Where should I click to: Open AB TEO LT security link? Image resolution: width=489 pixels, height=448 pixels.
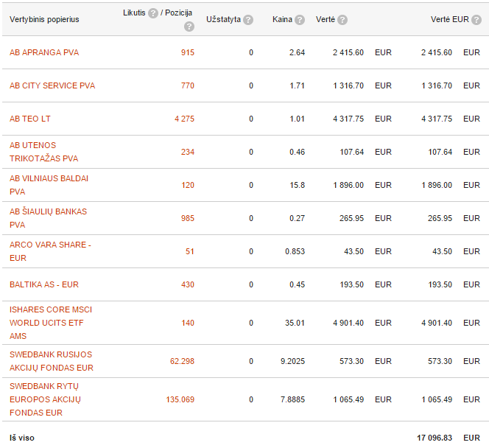coord(30,119)
